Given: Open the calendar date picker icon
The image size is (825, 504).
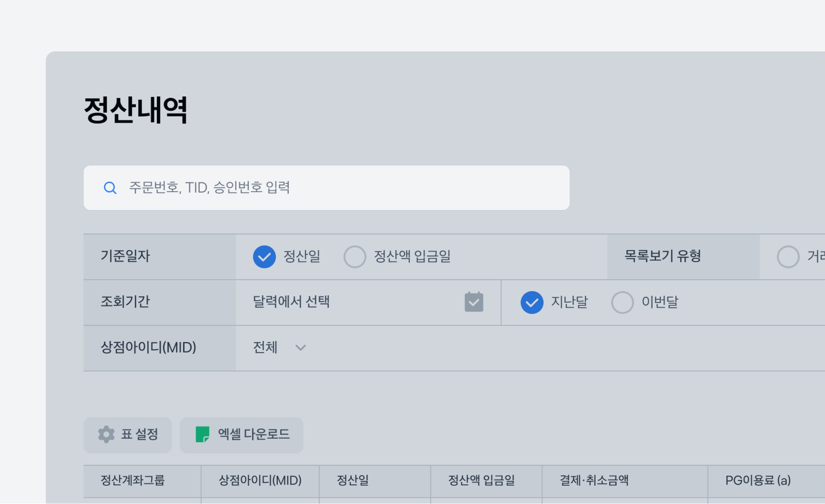Looking at the screenshot, I should point(474,302).
